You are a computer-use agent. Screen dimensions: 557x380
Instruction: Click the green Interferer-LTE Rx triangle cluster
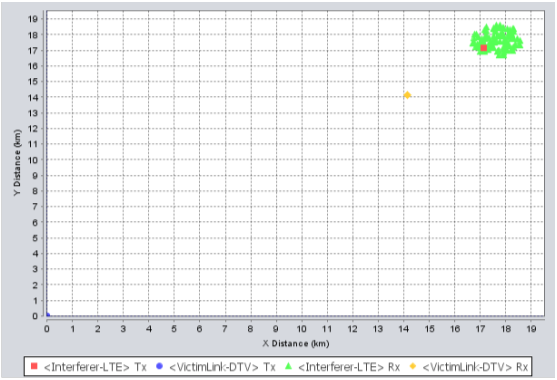click(497, 40)
